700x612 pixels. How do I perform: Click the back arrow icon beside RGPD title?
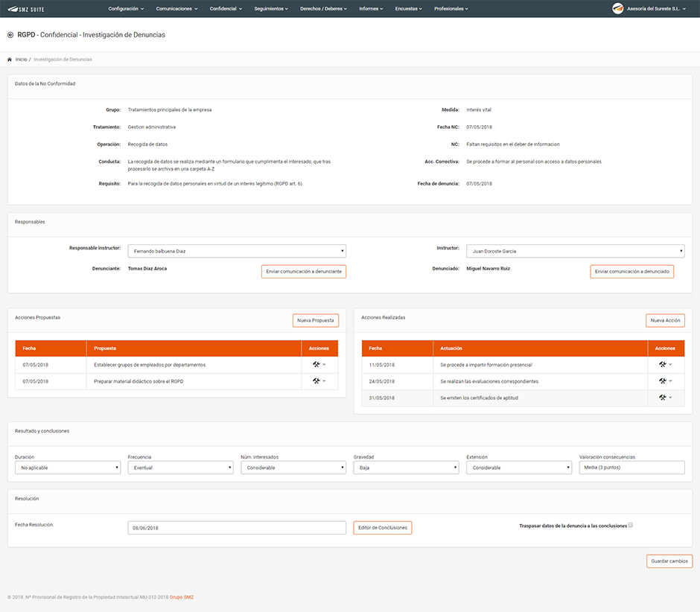[10, 35]
